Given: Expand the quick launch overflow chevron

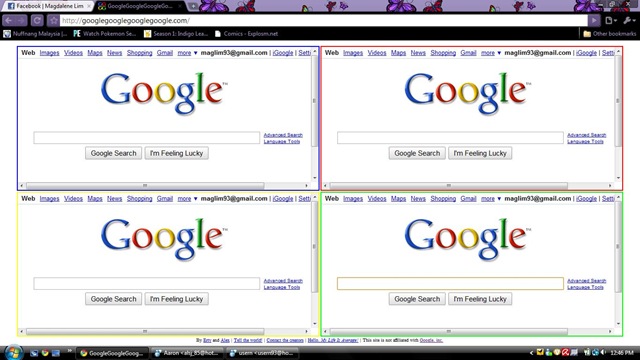Looking at the screenshot, I should point(69,350).
